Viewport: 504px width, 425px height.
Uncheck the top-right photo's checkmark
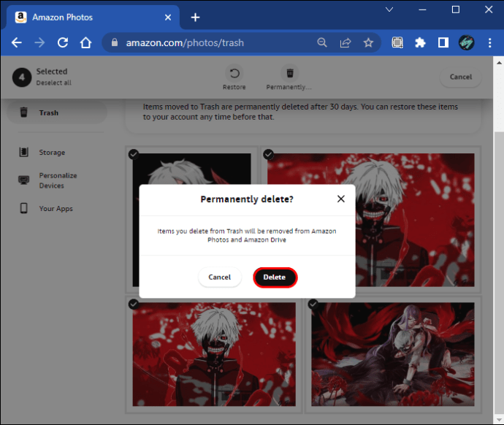tap(268, 155)
